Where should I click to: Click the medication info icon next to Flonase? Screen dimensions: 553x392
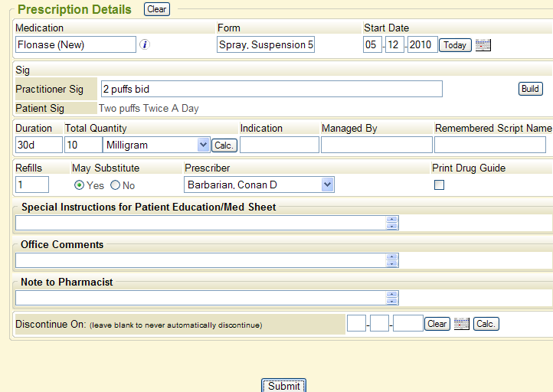(x=145, y=45)
